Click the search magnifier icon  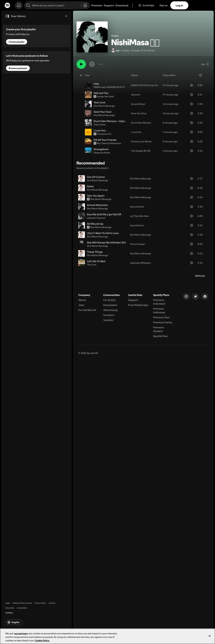point(28,5)
